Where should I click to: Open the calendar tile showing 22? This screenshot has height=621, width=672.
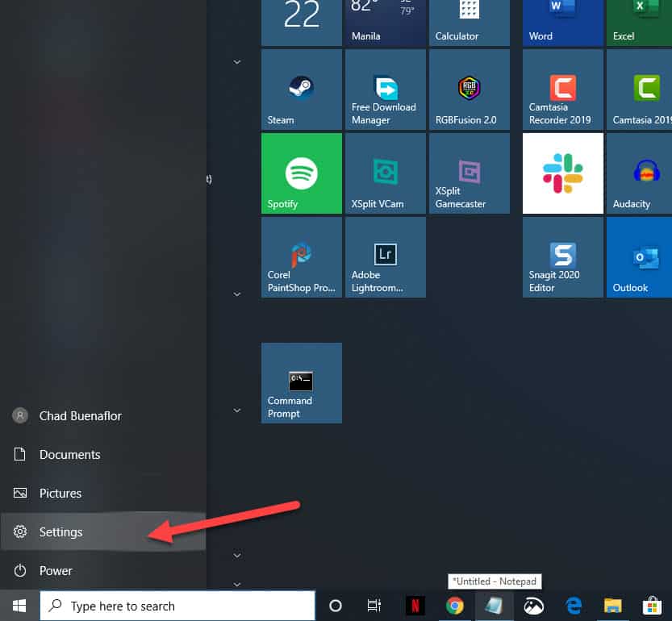[301, 23]
